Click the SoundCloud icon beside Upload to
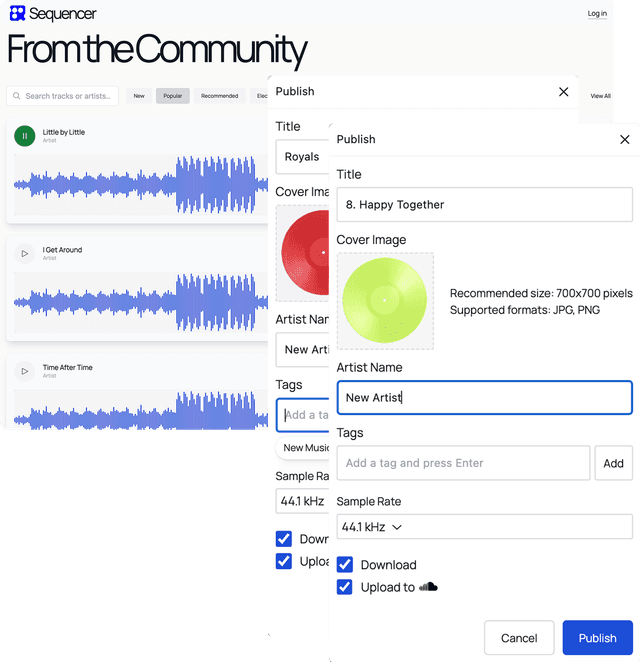Viewport: 640px width, 663px height. (x=428, y=587)
